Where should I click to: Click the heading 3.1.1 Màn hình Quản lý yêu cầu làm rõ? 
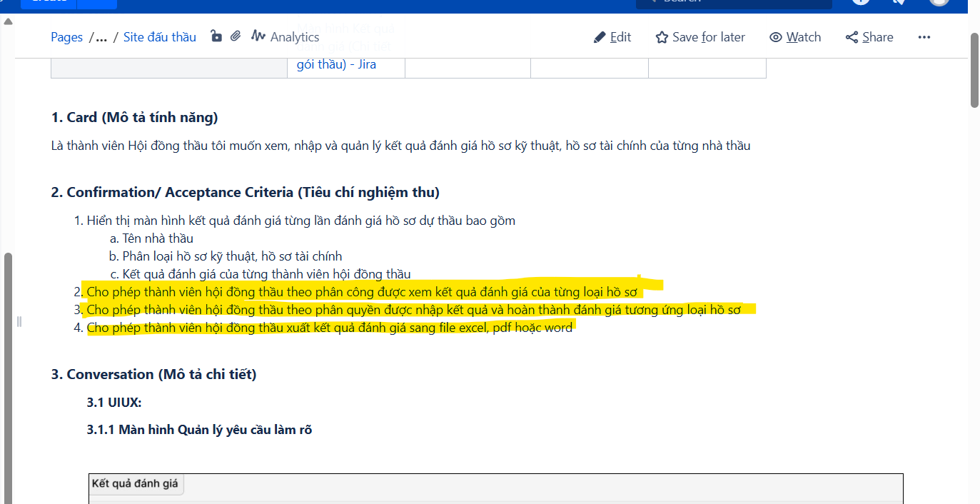199,430
